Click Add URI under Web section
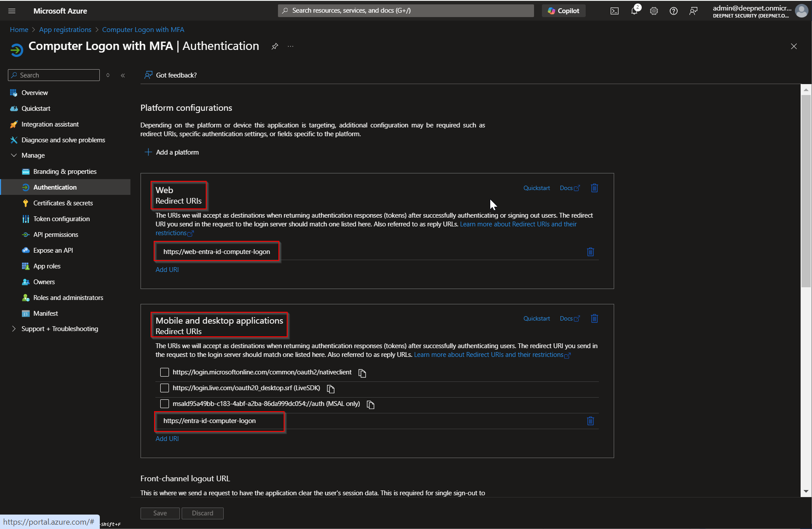Viewport: 812px width, 529px height. coord(167,270)
